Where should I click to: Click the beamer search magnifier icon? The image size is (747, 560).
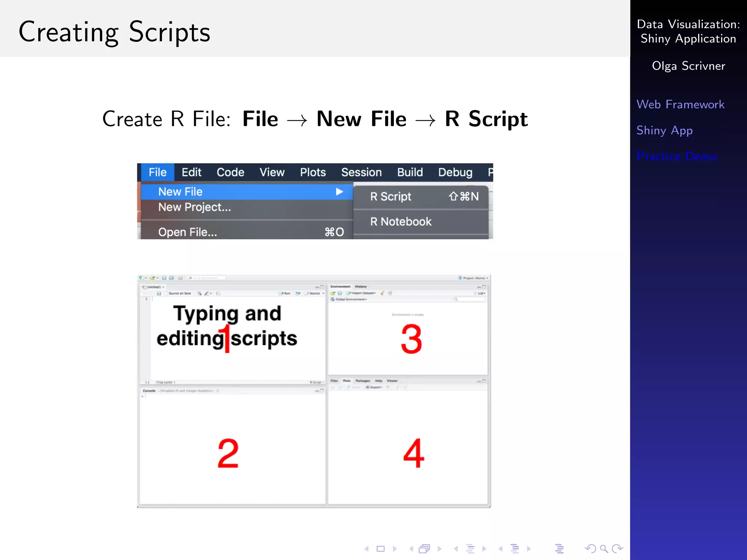(x=604, y=549)
